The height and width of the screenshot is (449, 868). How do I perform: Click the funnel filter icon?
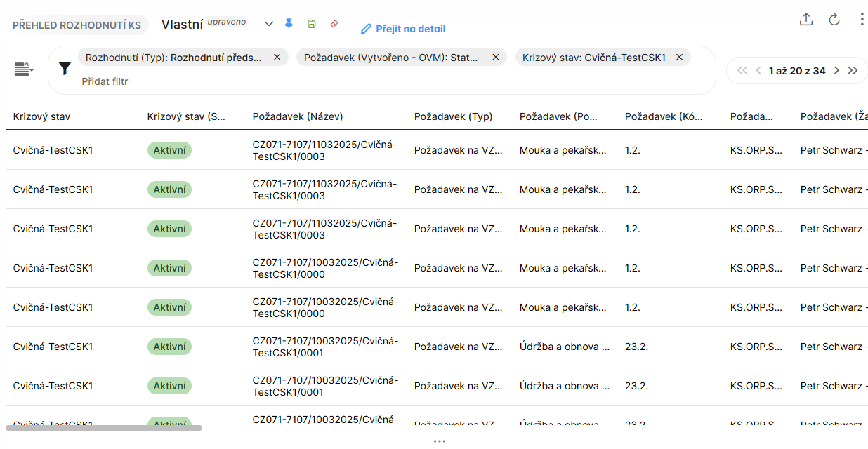(65, 69)
